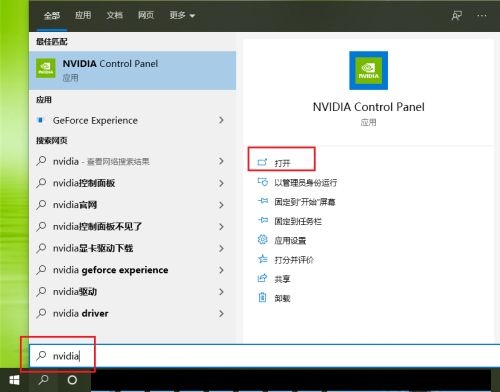Screen dimensions: 500x392
Task: Click GeForce Experience small app icon
Action: 41,120
